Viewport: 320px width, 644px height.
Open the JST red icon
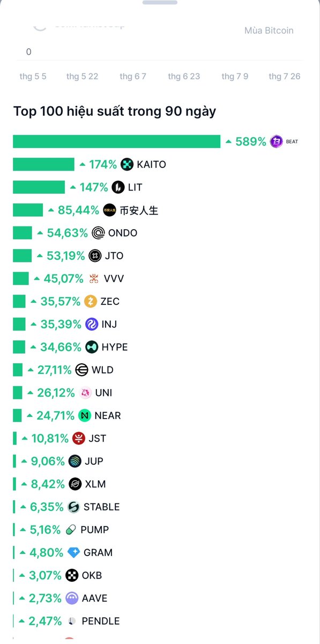click(x=79, y=438)
